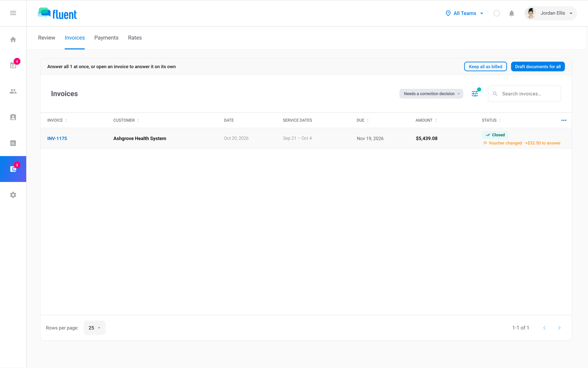The image size is (588, 368).
Task: Open the All Teams dropdown
Action: (x=464, y=13)
